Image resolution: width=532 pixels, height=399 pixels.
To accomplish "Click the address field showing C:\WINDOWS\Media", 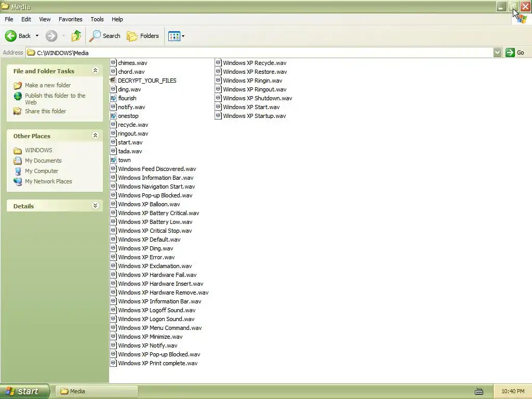I will click(x=260, y=52).
